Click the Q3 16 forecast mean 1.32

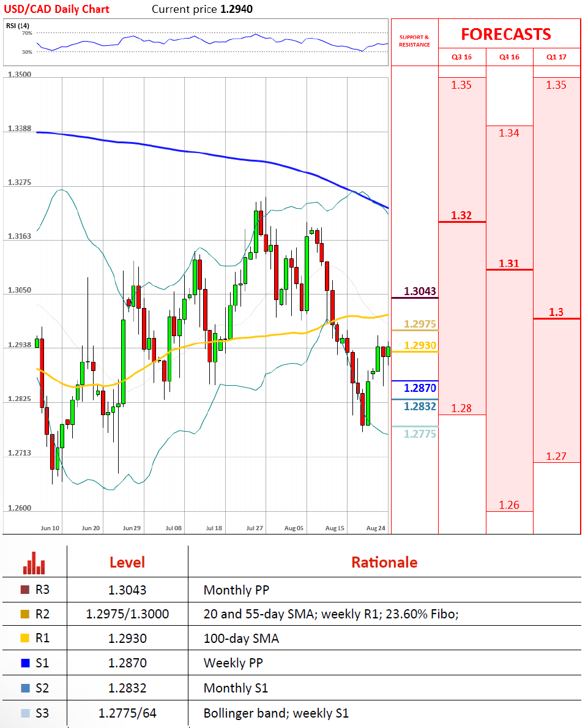[x=461, y=216]
